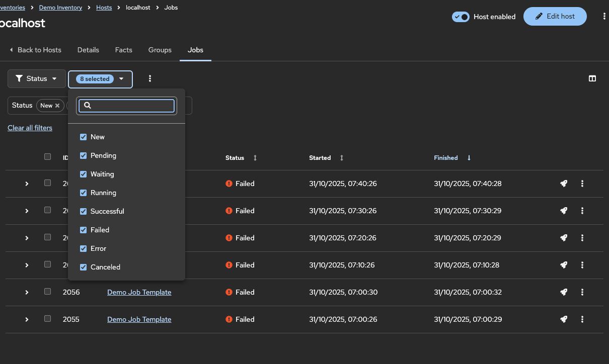Viewport: 609px width, 364px height.
Task: Click the manage columns icon
Action: tap(592, 78)
